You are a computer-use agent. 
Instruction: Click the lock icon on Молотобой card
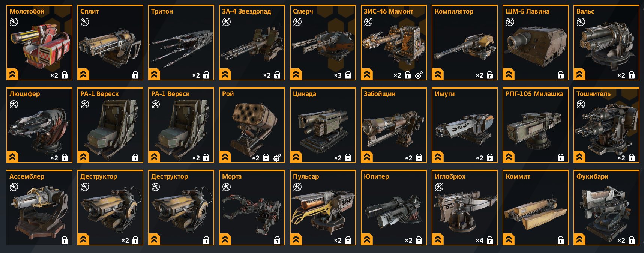coord(65,75)
